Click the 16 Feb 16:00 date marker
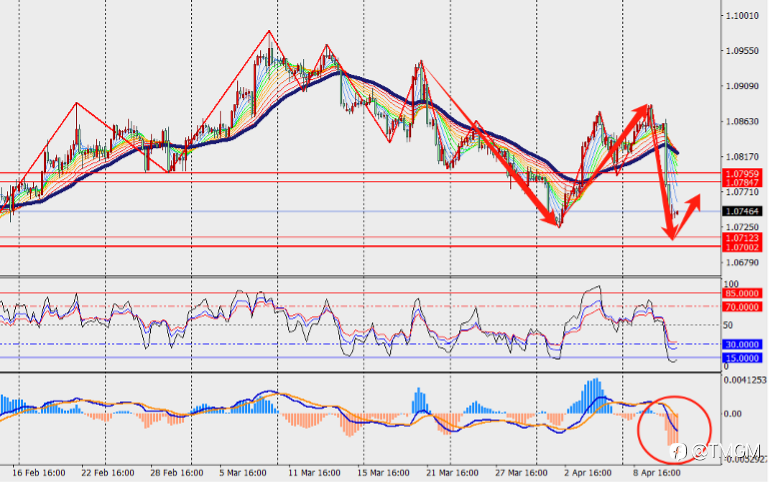 [x=39, y=473]
